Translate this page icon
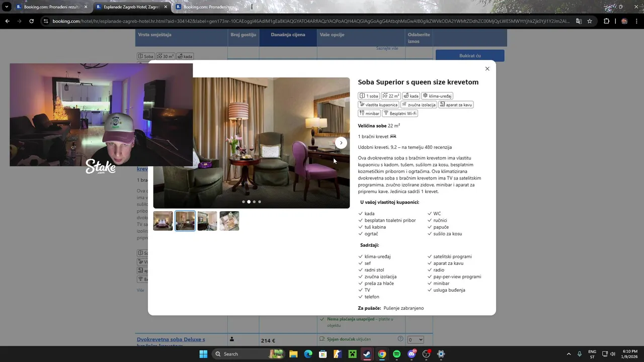The height and width of the screenshot is (362, 644). [x=579, y=21]
